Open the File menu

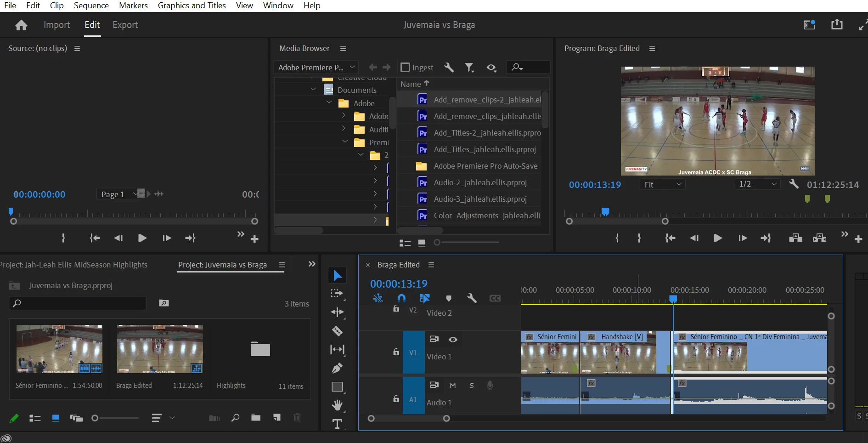[10, 6]
